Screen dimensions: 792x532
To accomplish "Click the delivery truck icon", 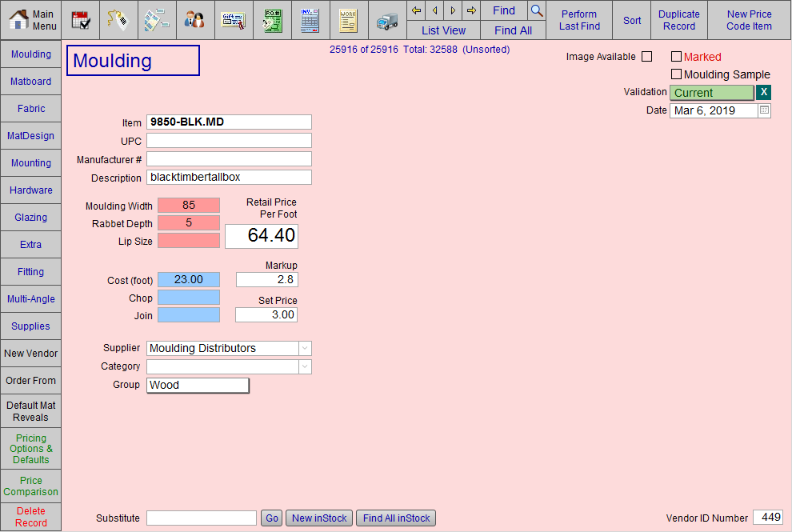I will [x=387, y=20].
